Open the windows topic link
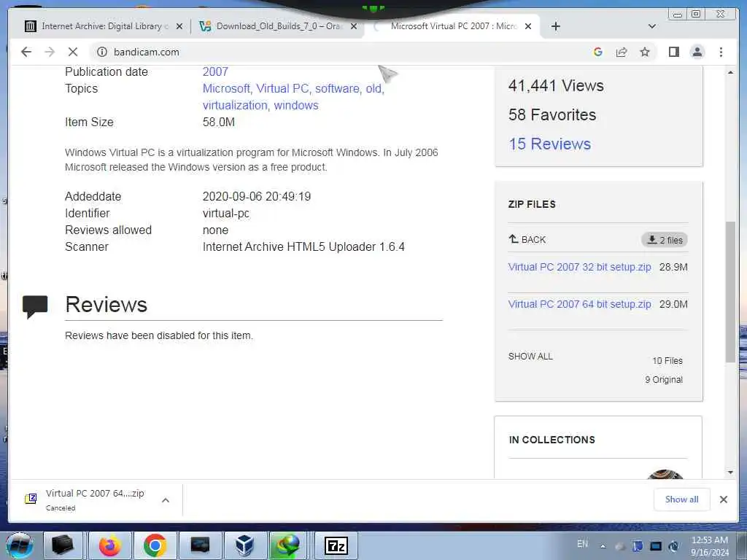Screen dimensions: 747x560 (x=296, y=105)
